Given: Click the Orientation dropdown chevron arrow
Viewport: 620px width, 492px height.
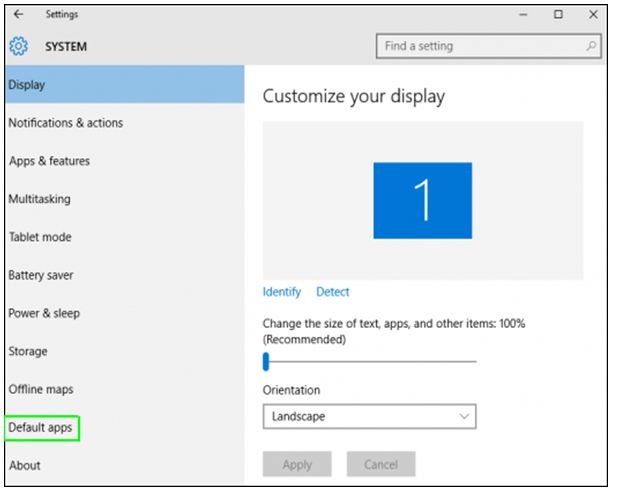Looking at the screenshot, I should tap(464, 416).
